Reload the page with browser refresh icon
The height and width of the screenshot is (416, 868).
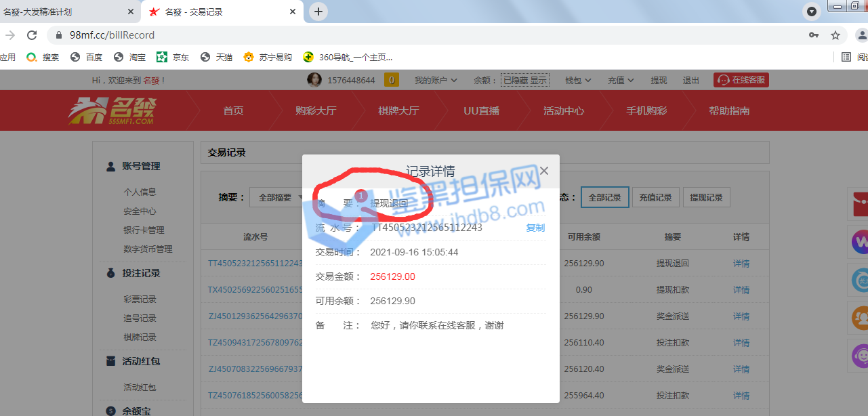(32, 35)
